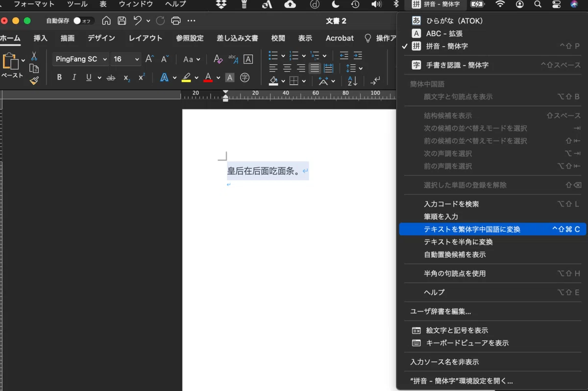Apply italic formatting with I button
Image resolution: width=588 pixels, height=391 pixels.
point(74,77)
